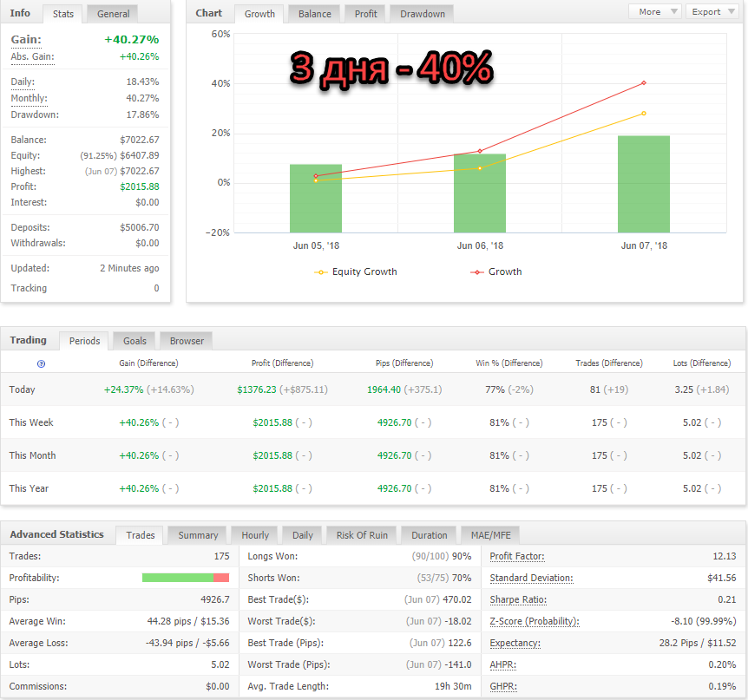This screenshot has height=700, width=748.
Task: Click the help question mark icon in Trading table
Action: tap(41, 363)
